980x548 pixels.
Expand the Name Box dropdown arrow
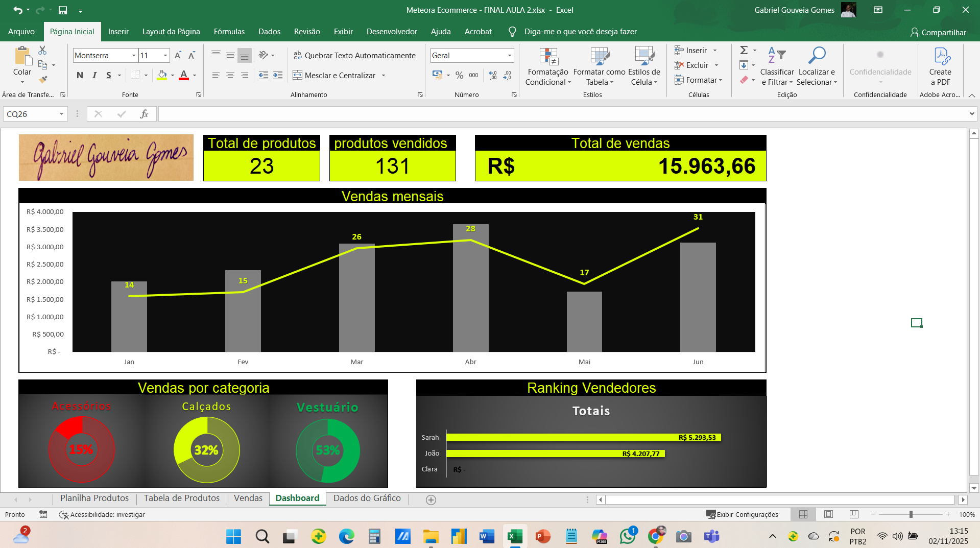point(61,114)
